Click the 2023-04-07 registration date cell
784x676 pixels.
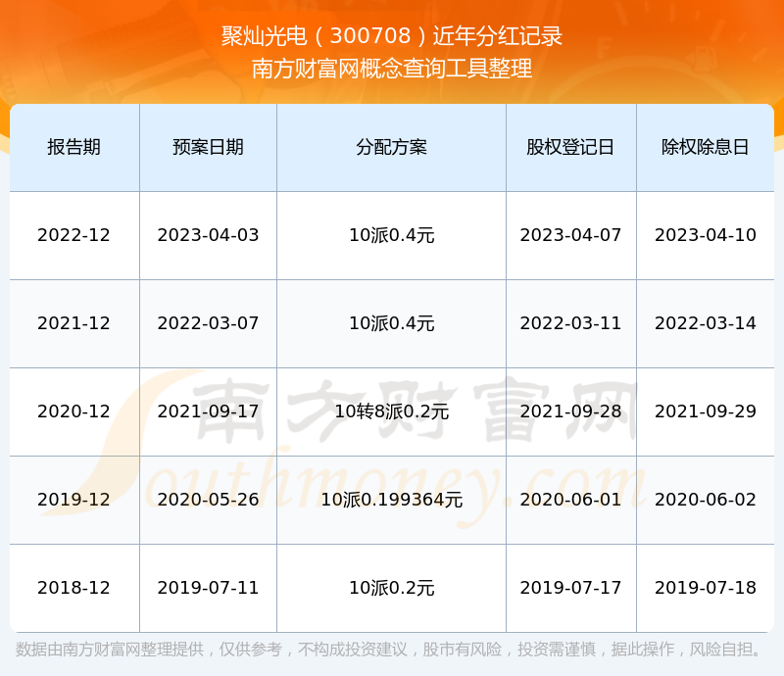(570, 235)
